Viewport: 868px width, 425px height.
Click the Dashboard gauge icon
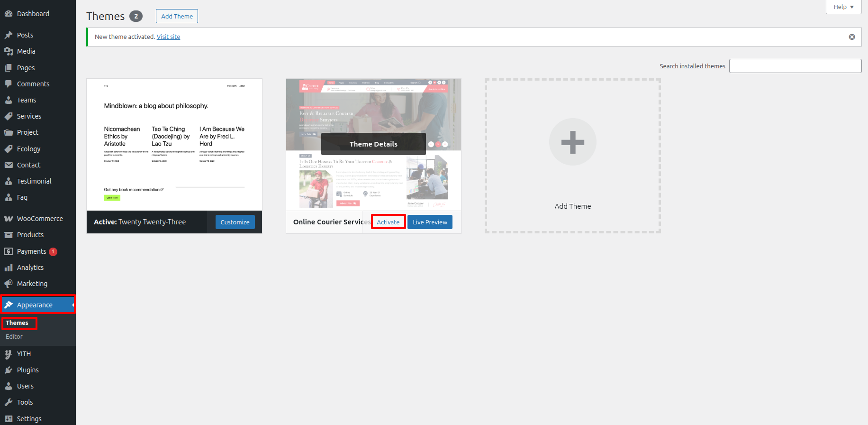click(x=9, y=14)
